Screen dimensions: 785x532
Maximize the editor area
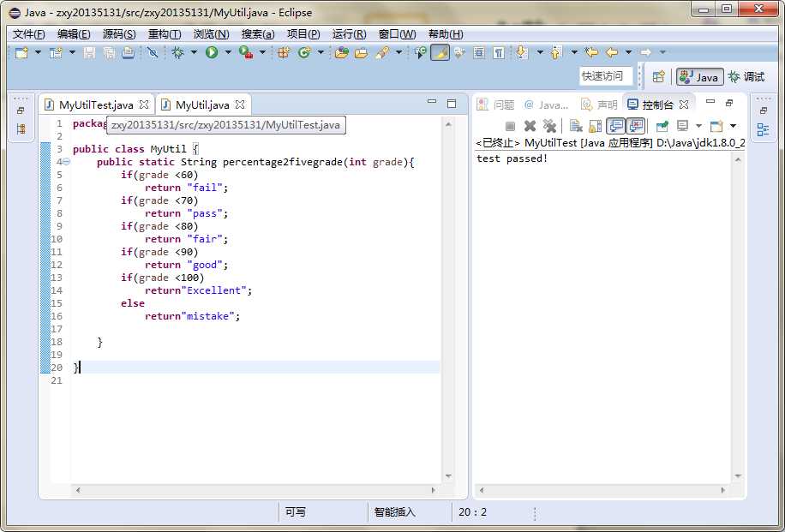point(452,103)
